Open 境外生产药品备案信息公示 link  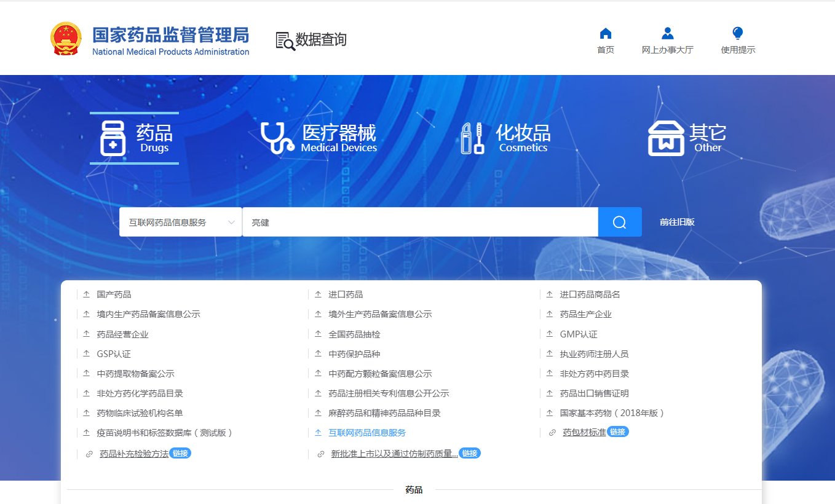tap(380, 314)
